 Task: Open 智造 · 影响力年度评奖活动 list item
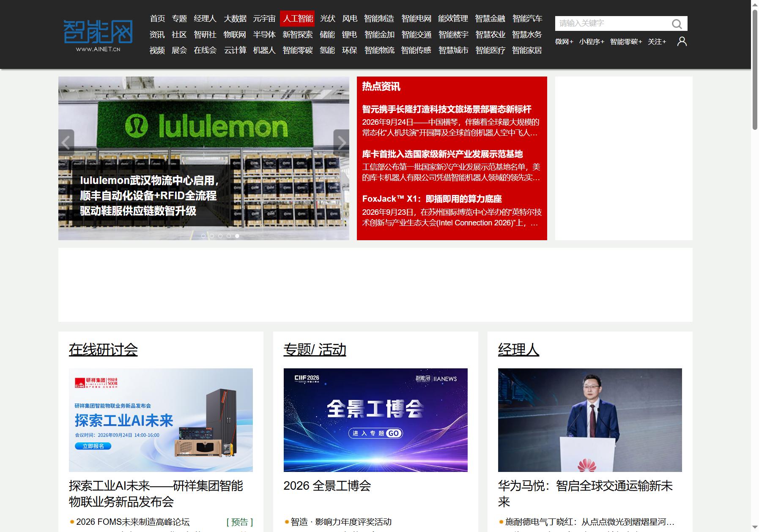tap(341, 522)
